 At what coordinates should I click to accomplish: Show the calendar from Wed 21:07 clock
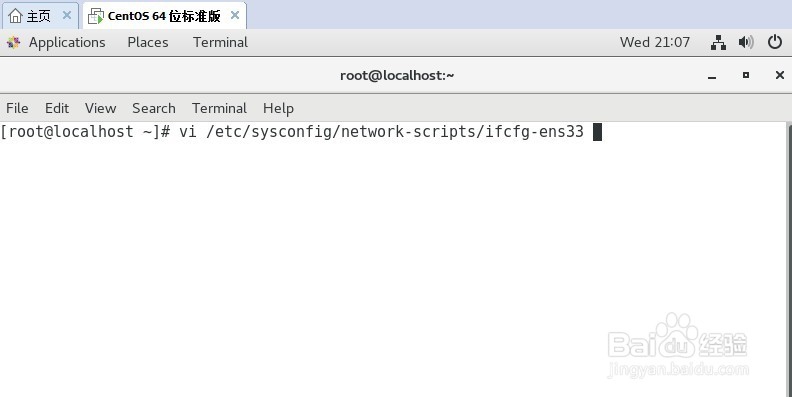click(x=655, y=42)
